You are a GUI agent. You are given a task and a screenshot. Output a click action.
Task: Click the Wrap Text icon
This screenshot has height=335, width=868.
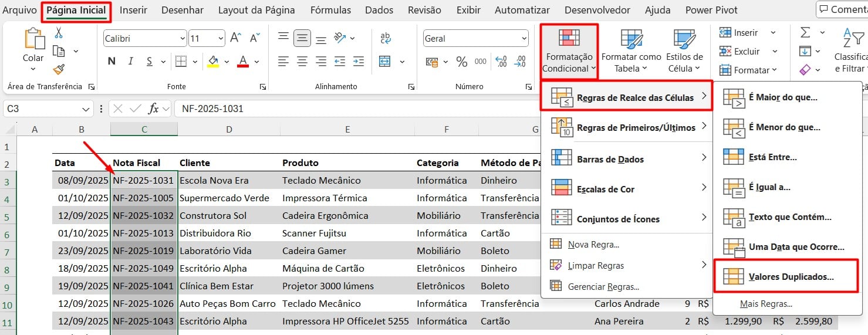tap(385, 39)
